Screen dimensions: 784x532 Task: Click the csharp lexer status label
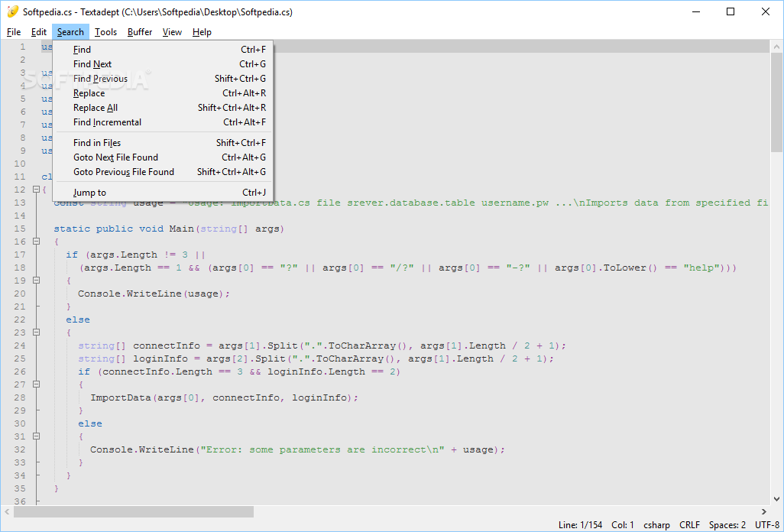click(656, 525)
